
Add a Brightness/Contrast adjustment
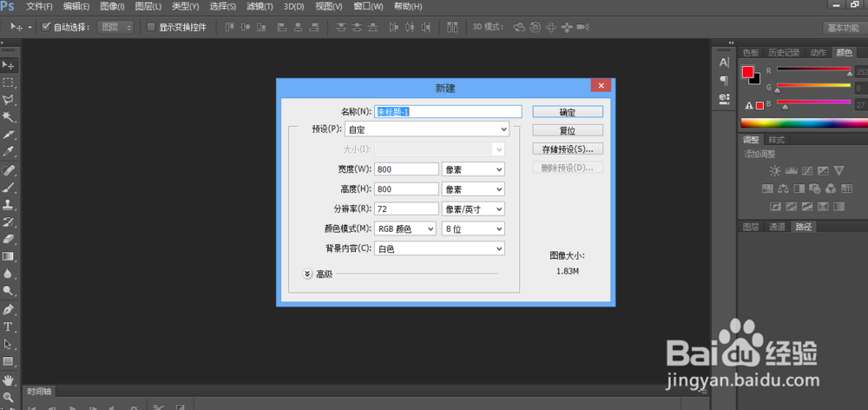[x=775, y=170]
